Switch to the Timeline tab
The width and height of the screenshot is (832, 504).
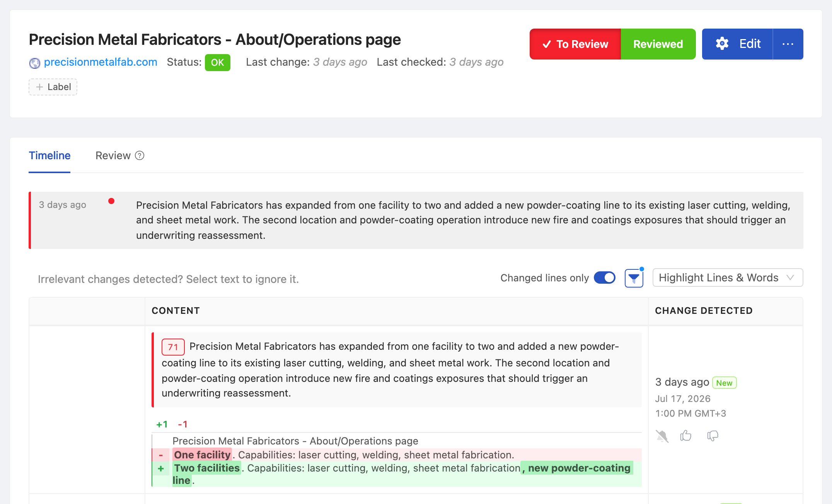(49, 155)
